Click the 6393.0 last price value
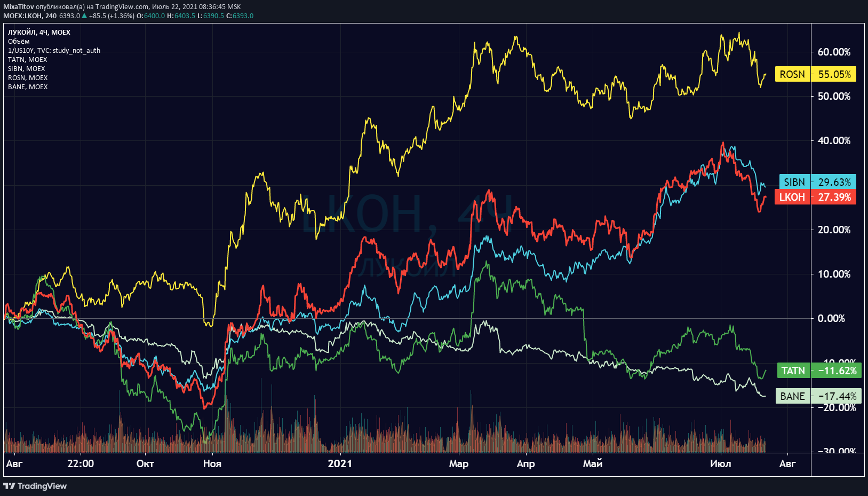The height and width of the screenshot is (496, 868). [x=69, y=16]
